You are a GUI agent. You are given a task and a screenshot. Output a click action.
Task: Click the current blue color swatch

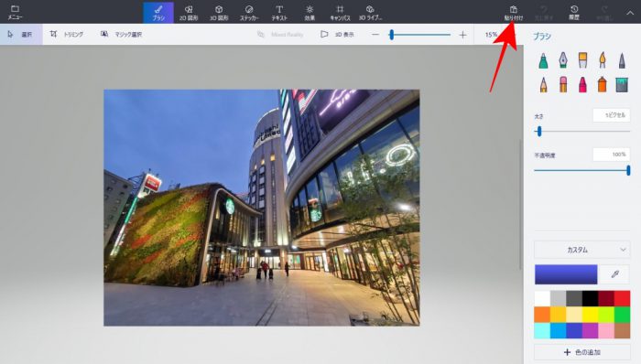pos(566,274)
